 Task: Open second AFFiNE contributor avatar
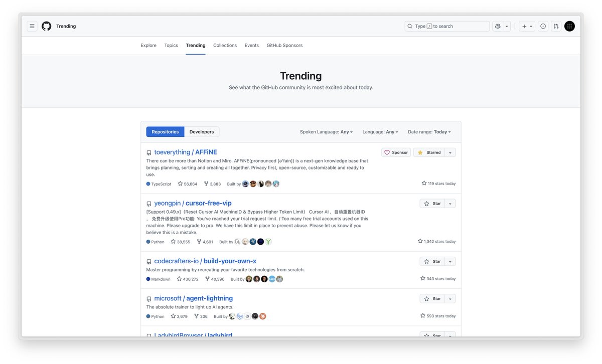(253, 184)
